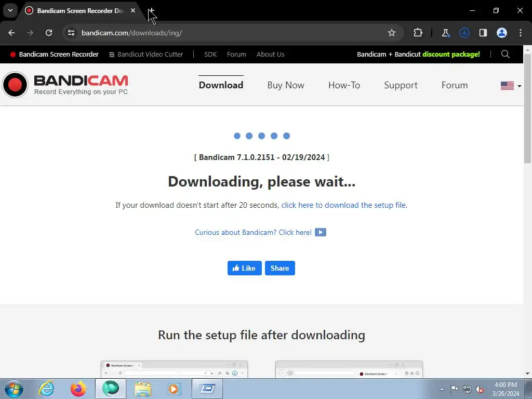Open Windows Media Player on taskbar
This screenshot has height=399, width=532.
tap(175, 389)
